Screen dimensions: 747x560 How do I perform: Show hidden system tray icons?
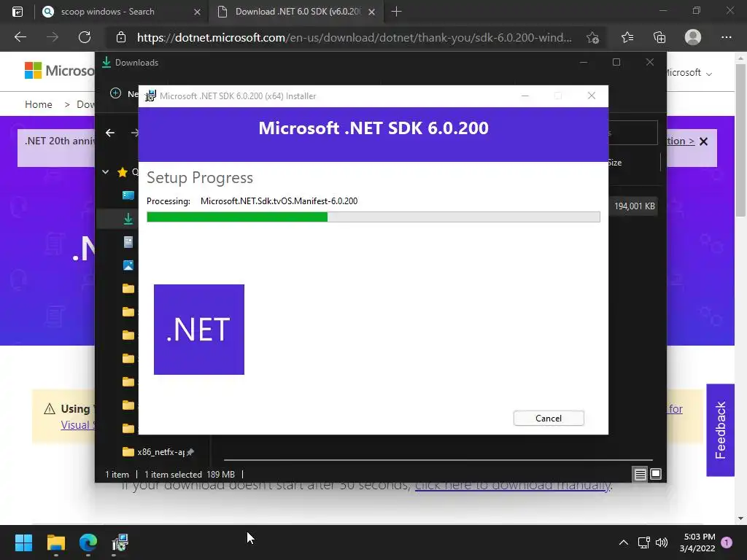(x=623, y=542)
